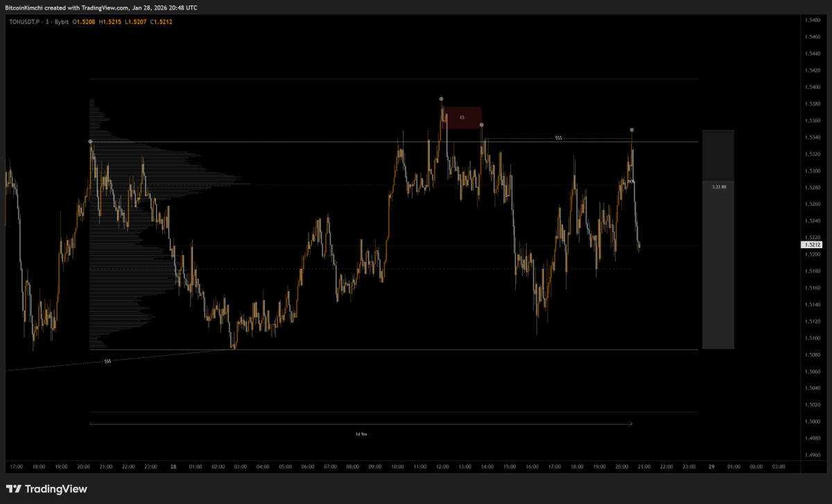
Task: Click the gray circle marker above the ES box
Action: point(441,99)
